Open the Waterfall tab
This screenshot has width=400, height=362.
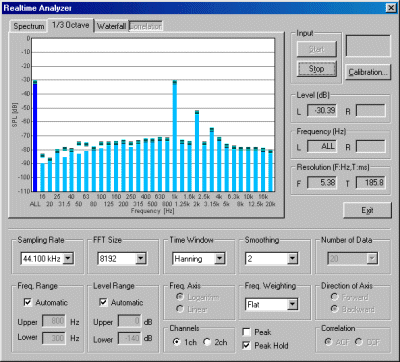[x=111, y=26]
